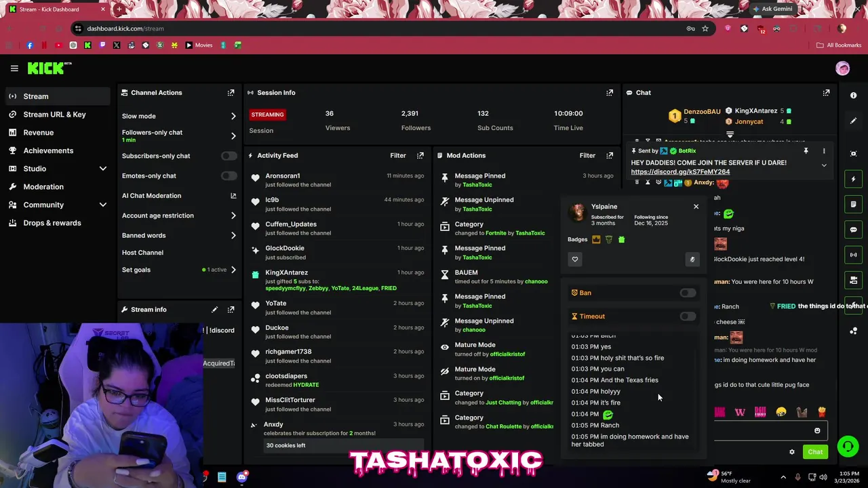This screenshot has height=488, width=868.
Task: Edit Stream info with the pencil icon
Action: [x=214, y=310]
